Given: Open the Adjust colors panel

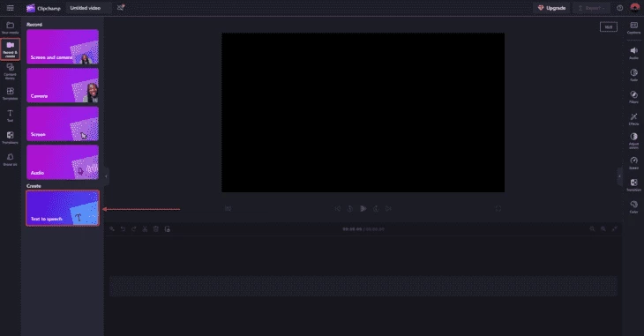Looking at the screenshot, I should pyautogui.click(x=633, y=140).
